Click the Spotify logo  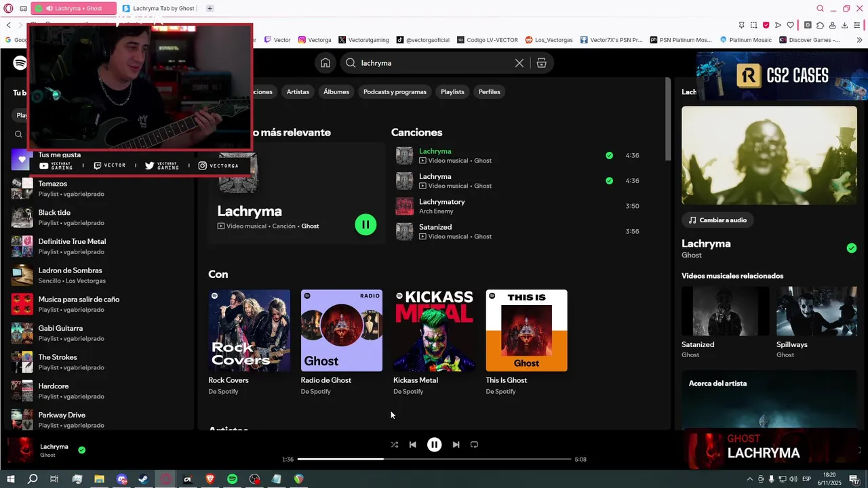tap(20, 63)
